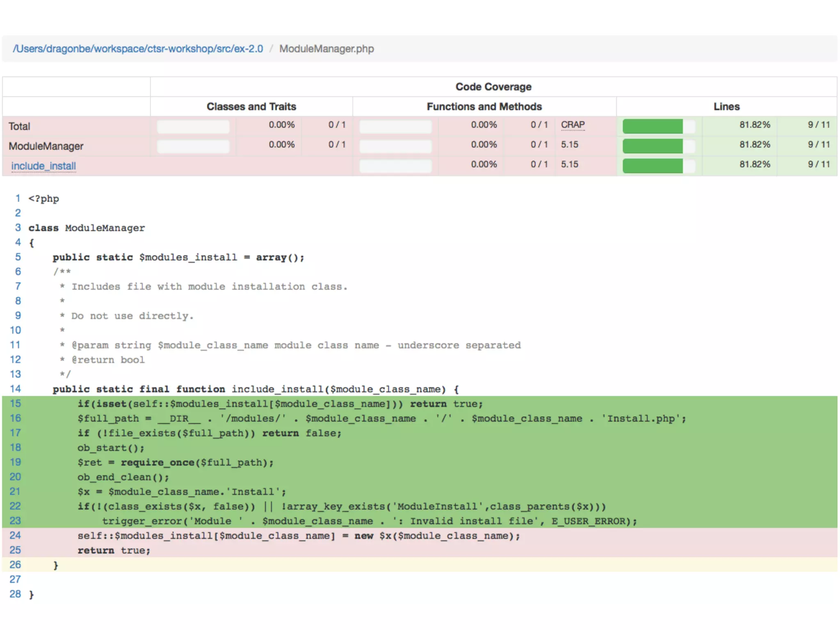The width and height of the screenshot is (840, 630).
Task: Select Classes and Traits column header
Action: coord(251,107)
